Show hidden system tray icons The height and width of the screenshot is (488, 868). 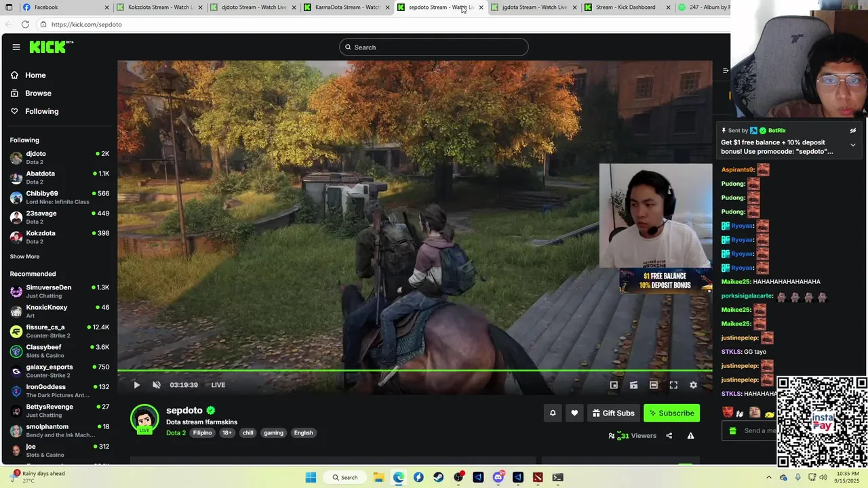point(768,477)
